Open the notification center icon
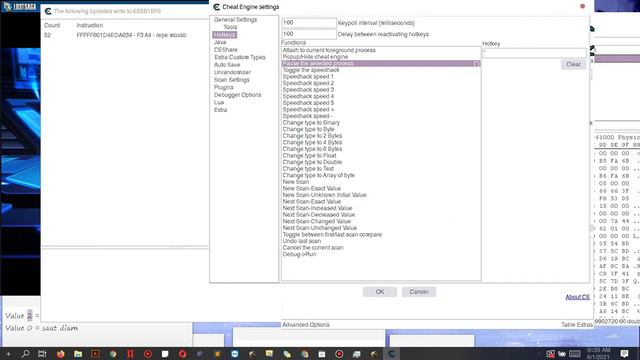The height and width of the screenshot is (360, 640). [624, 354]
